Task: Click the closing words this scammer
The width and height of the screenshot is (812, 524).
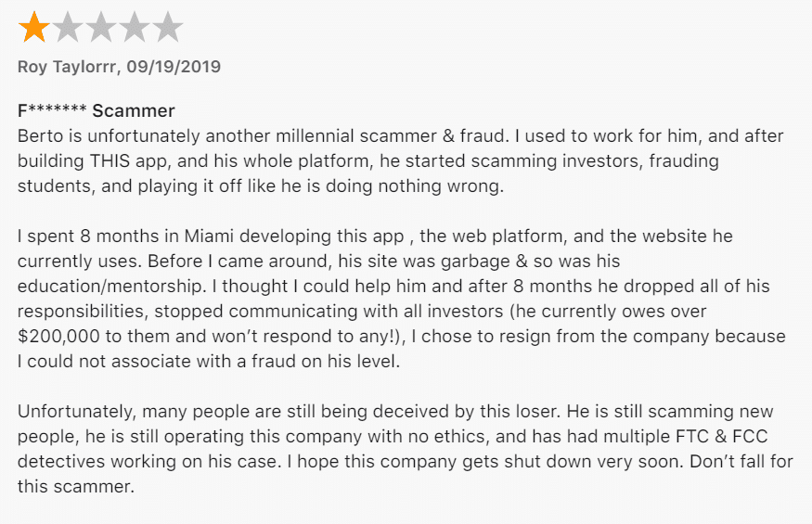Action: (74, 487)
